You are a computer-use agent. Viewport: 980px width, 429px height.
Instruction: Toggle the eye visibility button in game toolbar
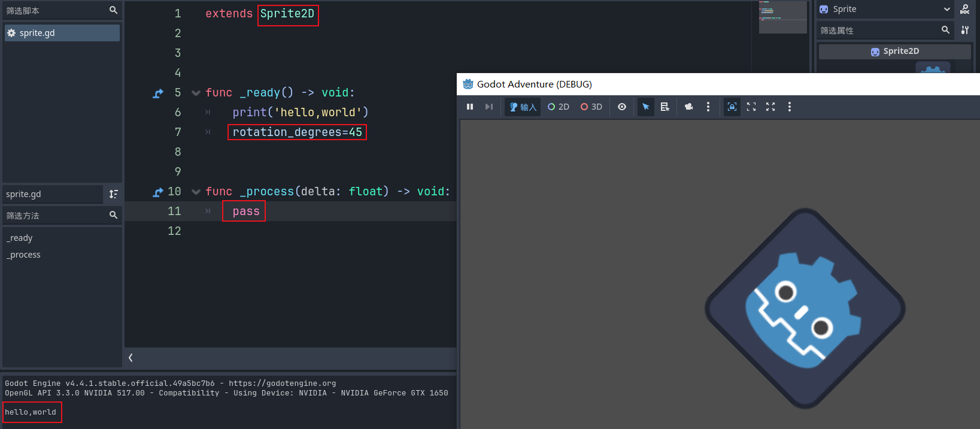[x=622, y=107]
